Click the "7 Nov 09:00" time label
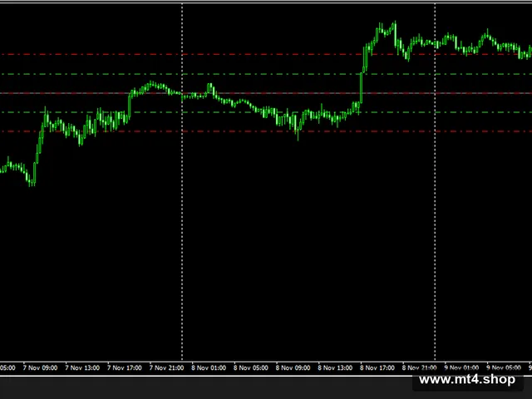The width and height of the screenshot is (532, 399). (x=40, y=367)
